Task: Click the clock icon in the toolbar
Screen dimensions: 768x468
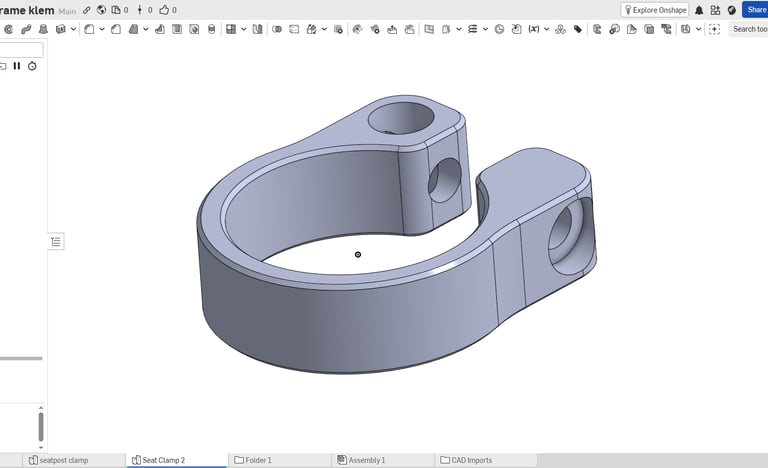Action: coord(499,29)
